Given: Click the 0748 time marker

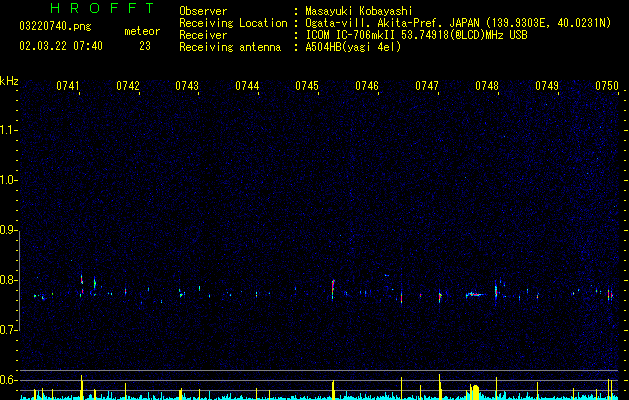Looking at the screenshot, I should pyautogui.click(x=487, y=86).
